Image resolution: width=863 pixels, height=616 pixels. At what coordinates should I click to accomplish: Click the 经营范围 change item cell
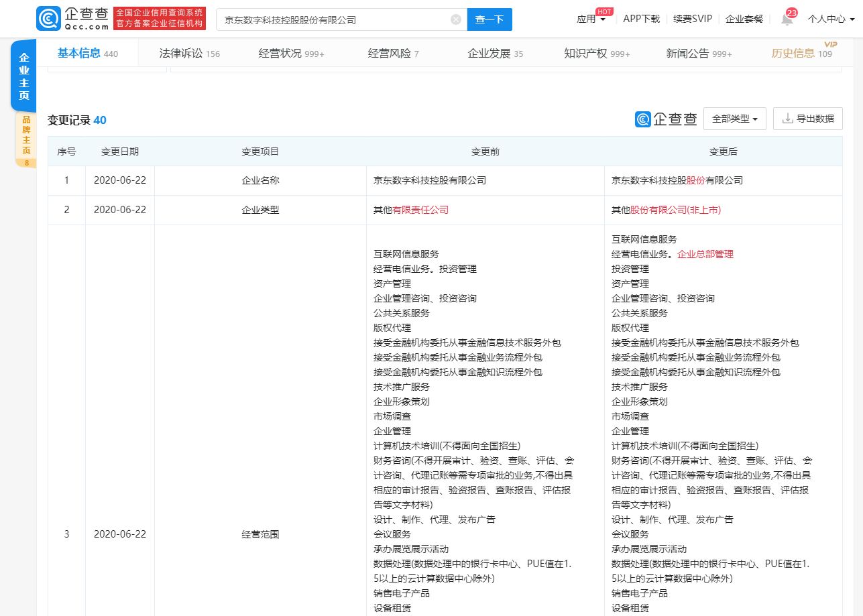tap(260, 534)
